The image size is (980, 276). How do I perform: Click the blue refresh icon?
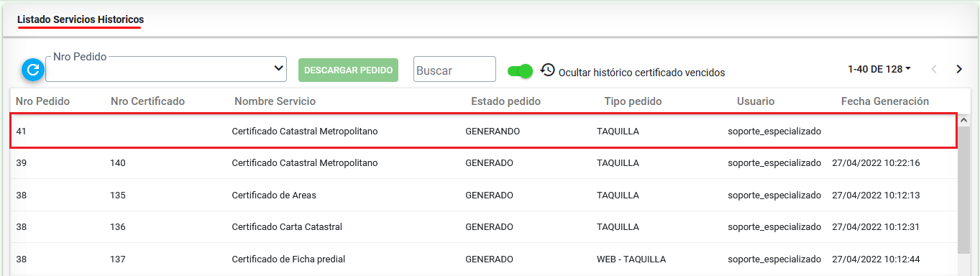[x=33, y=70]
